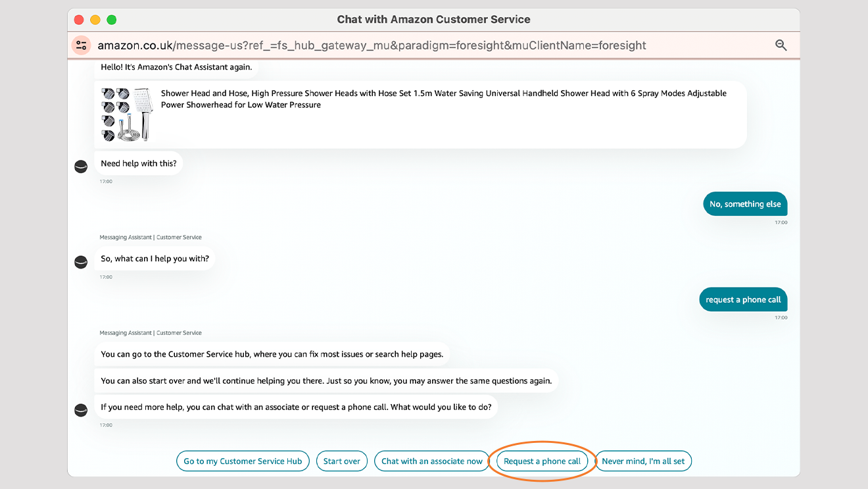The width and height of the screenshot is (868, 489).
Task: Open the Shower Head and Hose product title
Action: click(443, 99)
